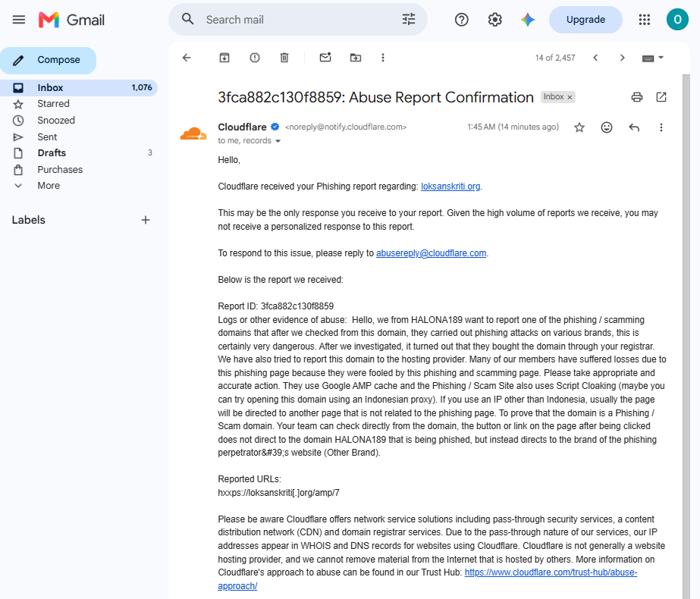Open the Purchases folder
Screen dimensions: 700x599
[x=79, y=170]
